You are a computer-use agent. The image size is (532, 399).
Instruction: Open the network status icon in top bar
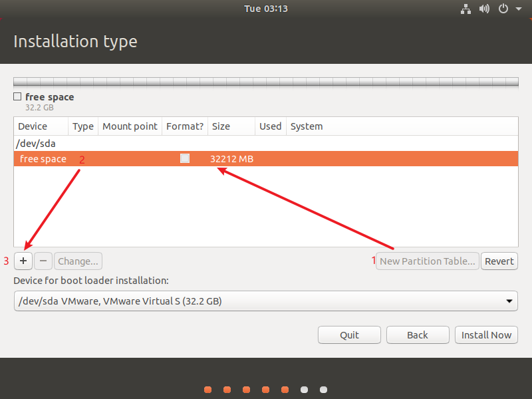pos(465,9)
